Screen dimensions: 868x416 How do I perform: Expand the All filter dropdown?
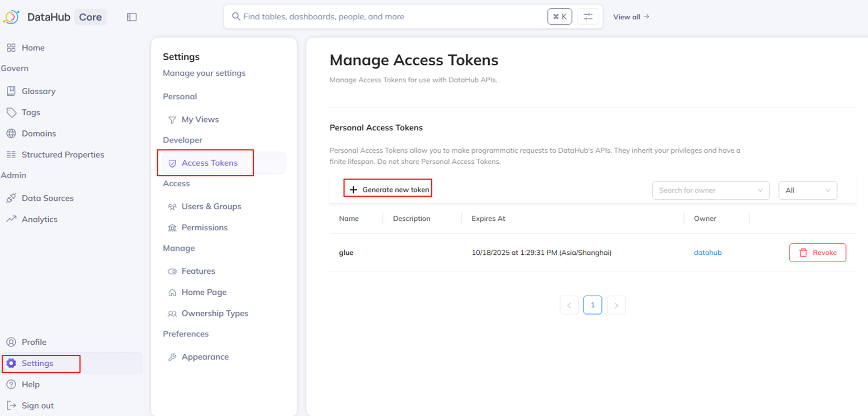807,190
